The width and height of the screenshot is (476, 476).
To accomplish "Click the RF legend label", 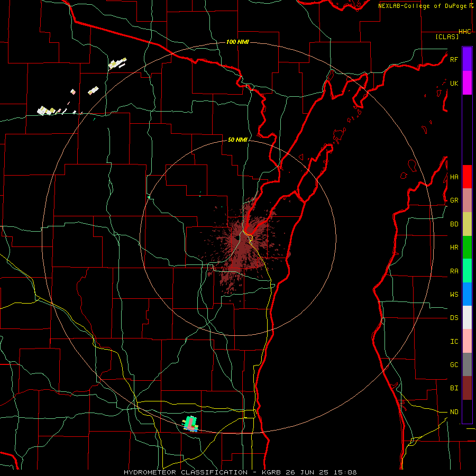I will 454,59.
